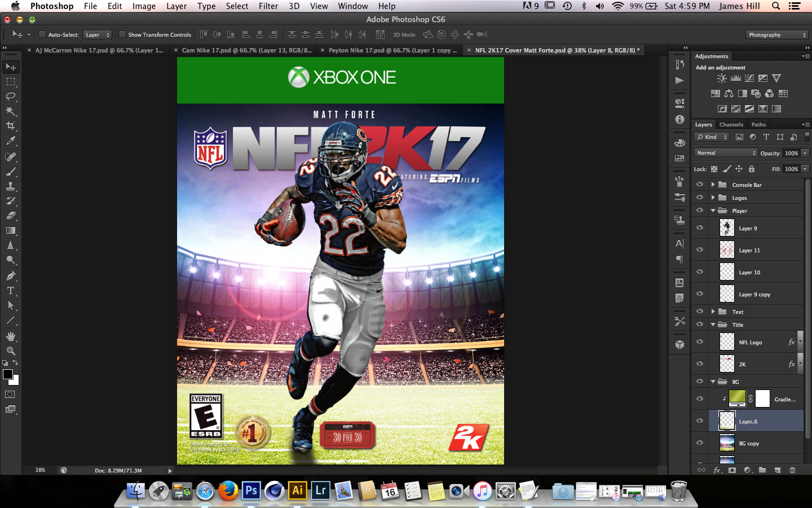Add a Brightness/Contrast adjustment
812x508 pixels.
pyautogui.click(x=722, y=78)
